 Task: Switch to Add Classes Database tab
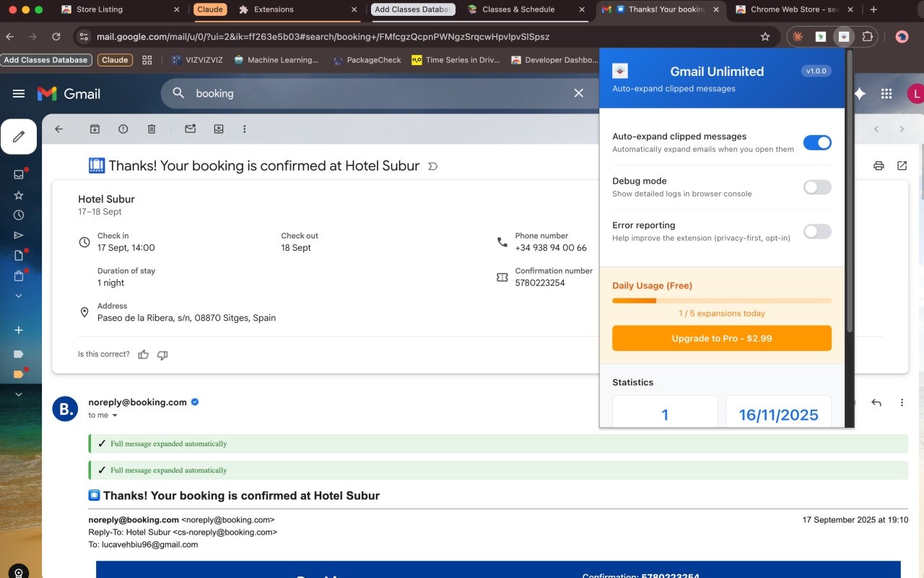tap(413, 9)
